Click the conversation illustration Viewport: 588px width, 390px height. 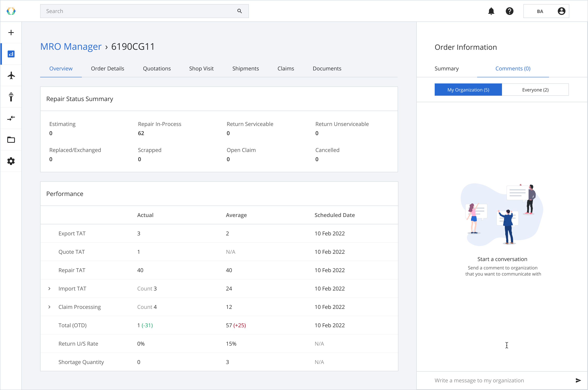point(502,215)
